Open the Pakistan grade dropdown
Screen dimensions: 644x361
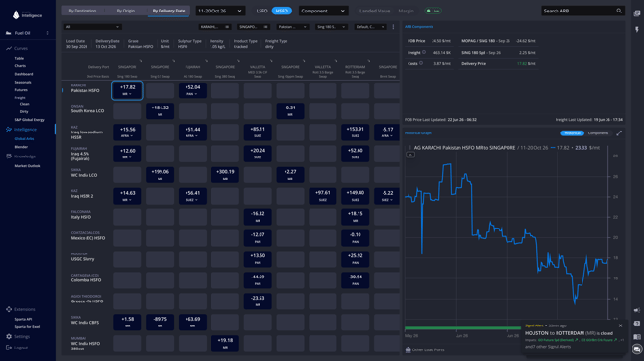pyautogui.click(x=292, y=27)
